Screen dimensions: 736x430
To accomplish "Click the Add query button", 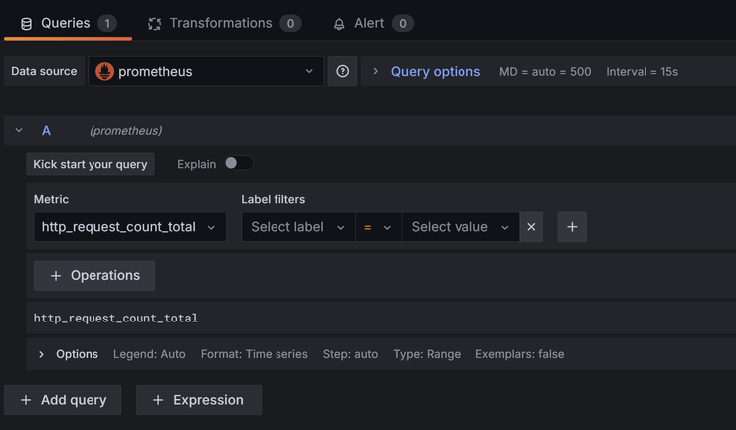I will 63,400.
